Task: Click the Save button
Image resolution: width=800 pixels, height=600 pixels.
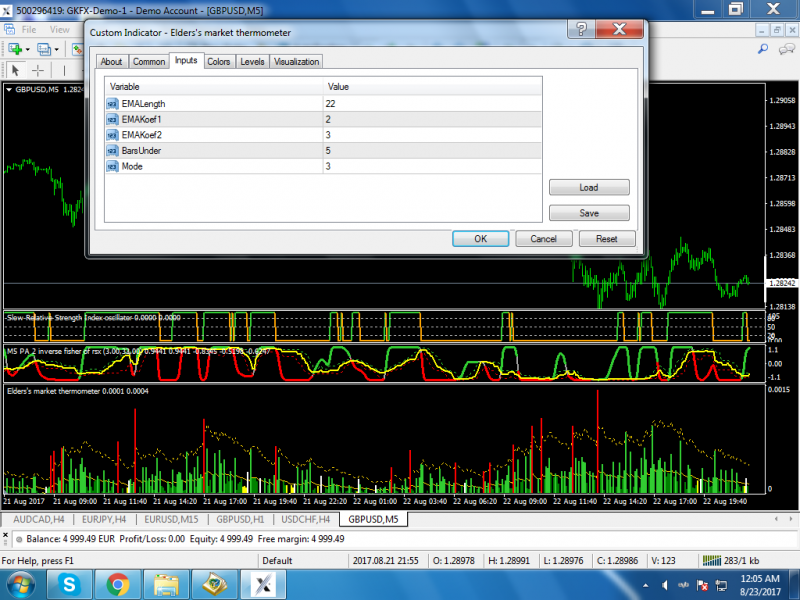Action: tap(589, 213)
